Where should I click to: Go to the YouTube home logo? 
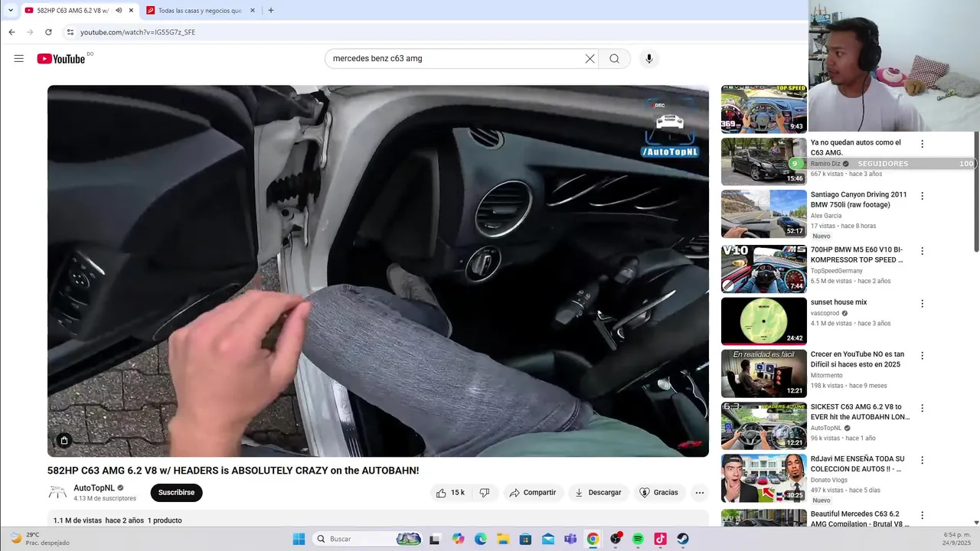click(x=61, y=59)
